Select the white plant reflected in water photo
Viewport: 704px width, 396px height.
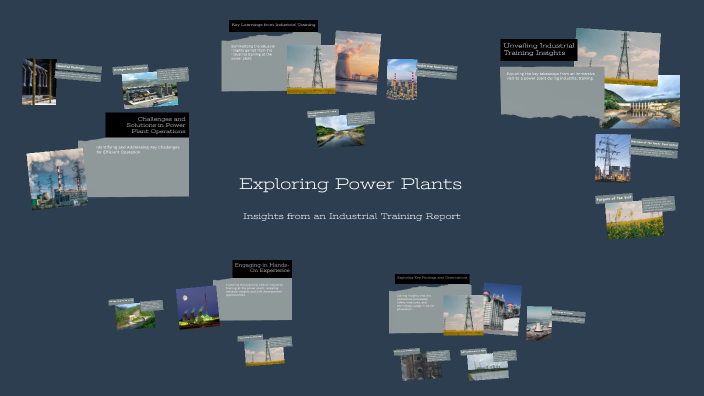pos(488,367)
